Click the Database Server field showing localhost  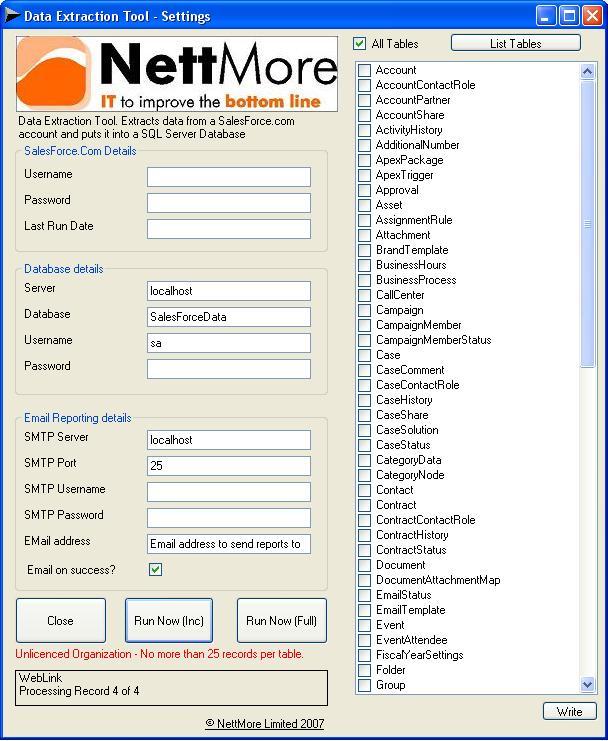(x=229, y=291)
